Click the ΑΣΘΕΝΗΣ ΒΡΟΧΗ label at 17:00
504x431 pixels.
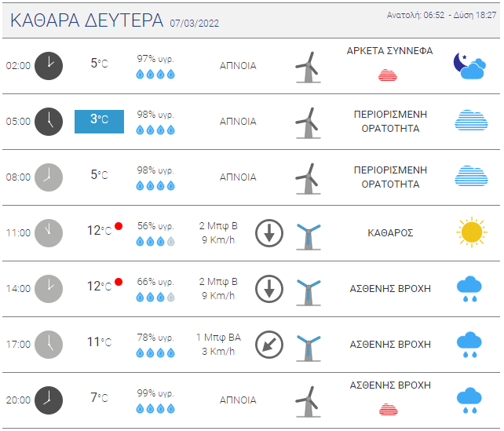(390, 344)
